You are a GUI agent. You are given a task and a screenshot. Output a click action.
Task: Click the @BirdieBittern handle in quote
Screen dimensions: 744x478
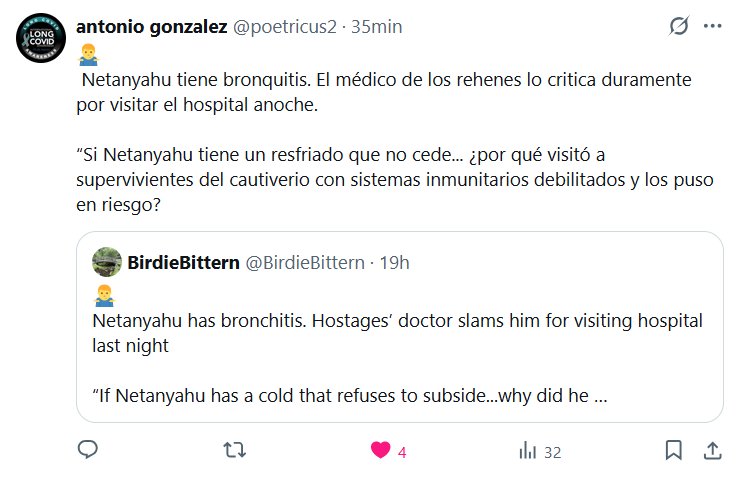[x=305, y=263]
